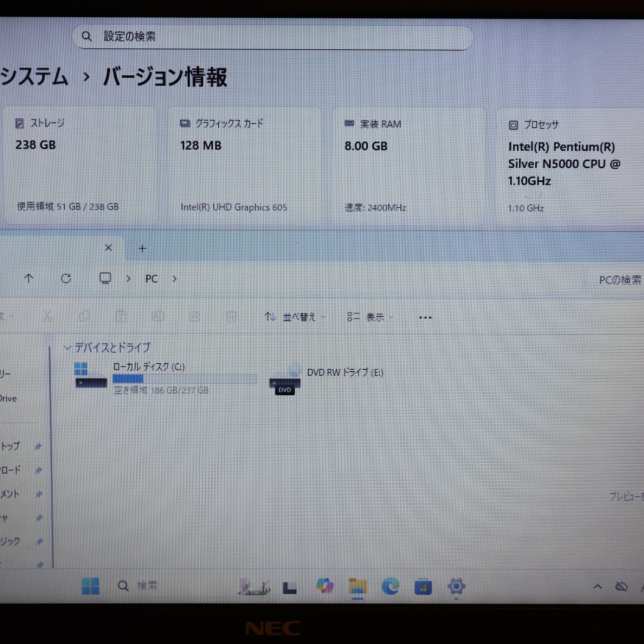Select the Copy icon in Explorer toolbar
This screenshot has width=644, height=644.
85,317
